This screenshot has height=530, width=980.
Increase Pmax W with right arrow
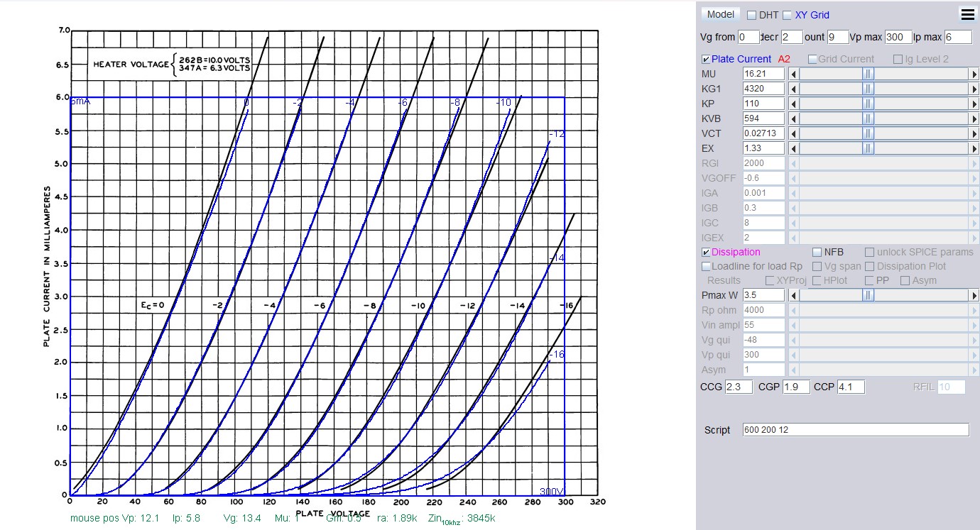point(974,295)
